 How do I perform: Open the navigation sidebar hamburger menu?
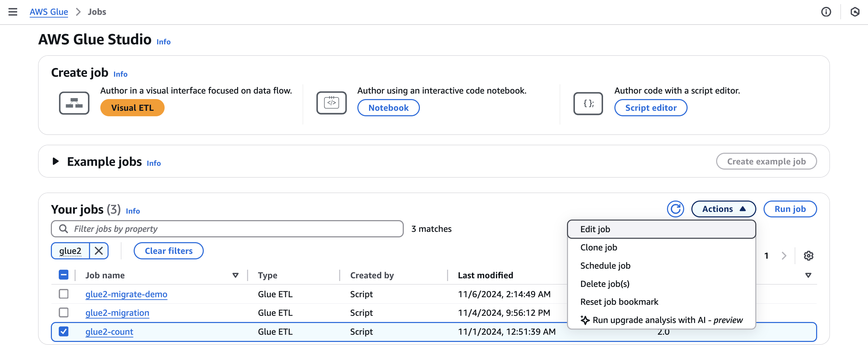click(13, 12)
